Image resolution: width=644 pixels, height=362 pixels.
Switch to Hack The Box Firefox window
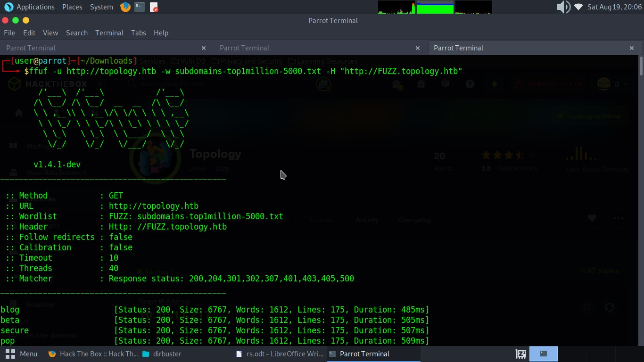coord(93,354)
